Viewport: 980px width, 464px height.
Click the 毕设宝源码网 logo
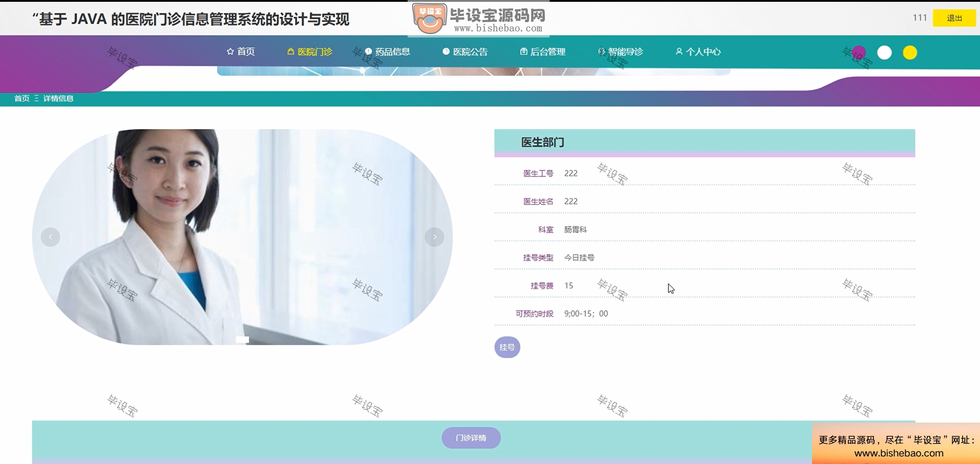(479, 19)
